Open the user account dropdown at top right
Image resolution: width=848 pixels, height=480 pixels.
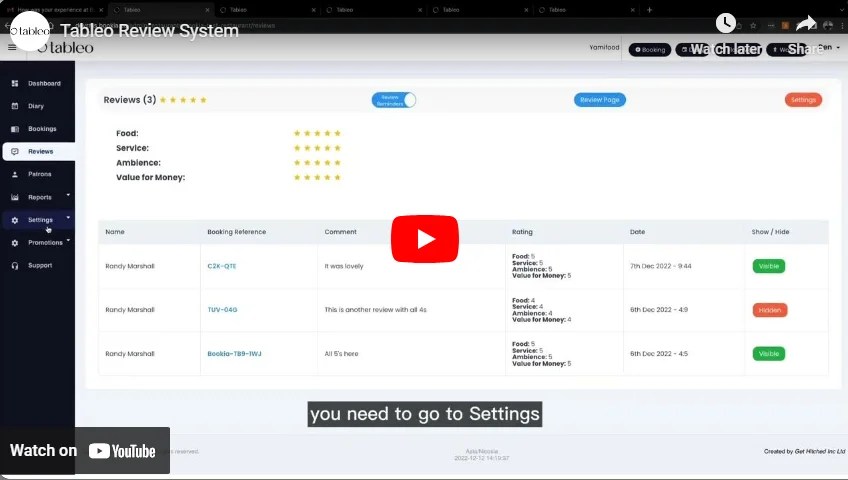[829, 48]
